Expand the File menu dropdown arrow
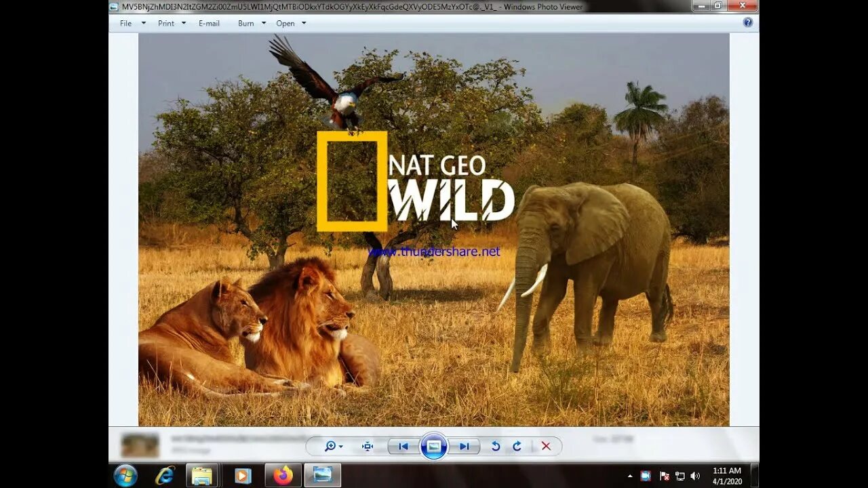The height and width of the screenshot is (488, 868). pyautogui.click(x=143, y=23)
